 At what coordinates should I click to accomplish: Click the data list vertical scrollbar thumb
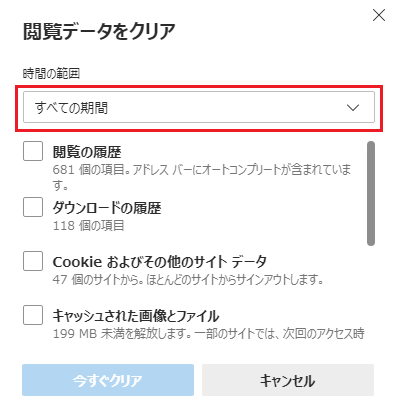coord(371,194)
